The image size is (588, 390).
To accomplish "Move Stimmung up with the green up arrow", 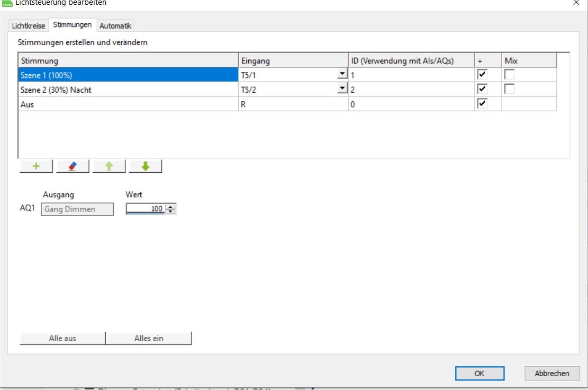I will tap(108, 166).
